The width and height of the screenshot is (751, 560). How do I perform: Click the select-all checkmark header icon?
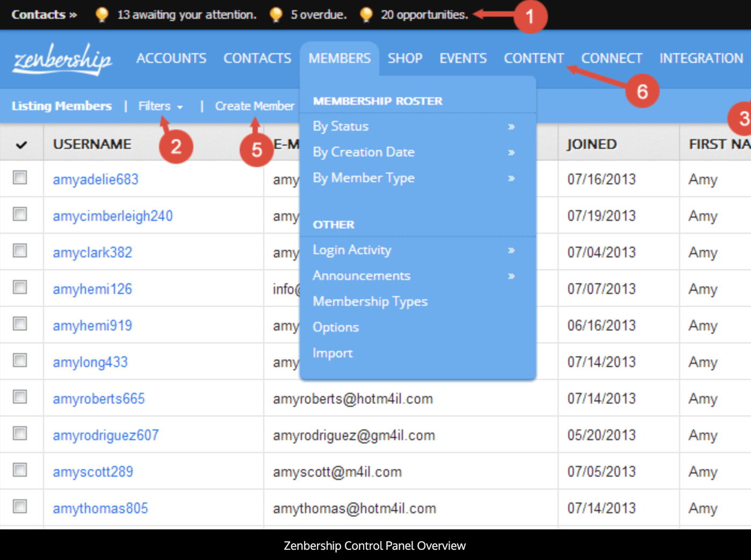[x=21, y=145]
